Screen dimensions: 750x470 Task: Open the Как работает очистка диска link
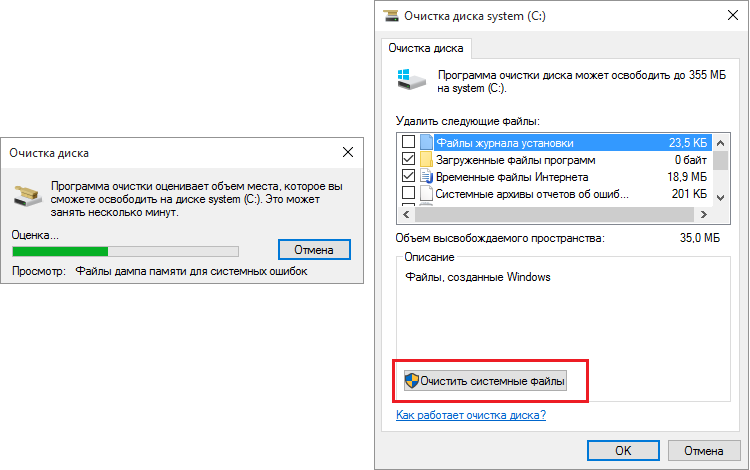pos(471,415)
